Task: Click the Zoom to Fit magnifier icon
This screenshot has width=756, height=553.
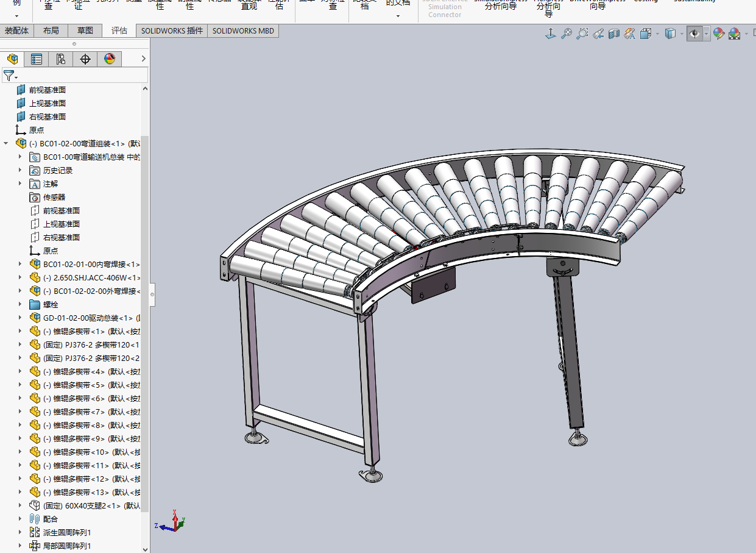Action: 567,34
